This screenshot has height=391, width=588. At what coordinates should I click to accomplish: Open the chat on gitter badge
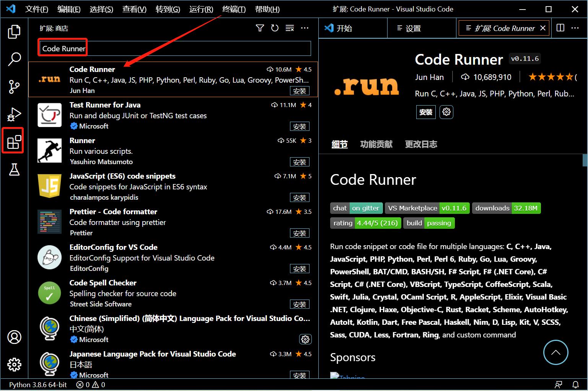(357, 208)
